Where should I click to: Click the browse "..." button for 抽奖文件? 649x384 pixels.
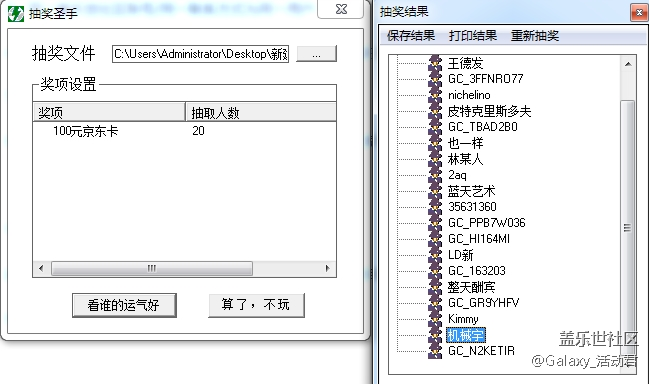click(x=317, y=54)
